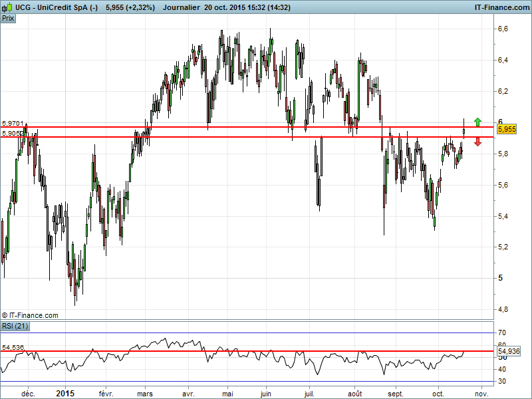Click the 5,955 (+2,32%) quote text
532x399 pixels.
(x=130, y=7)
